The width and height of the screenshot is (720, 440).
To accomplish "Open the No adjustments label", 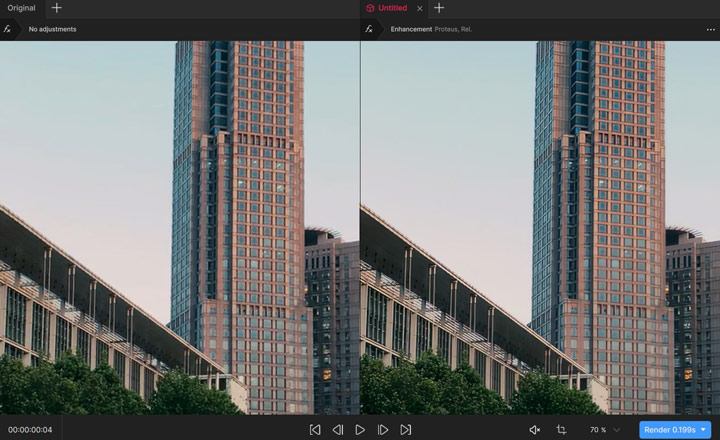I will coord(52,29).
